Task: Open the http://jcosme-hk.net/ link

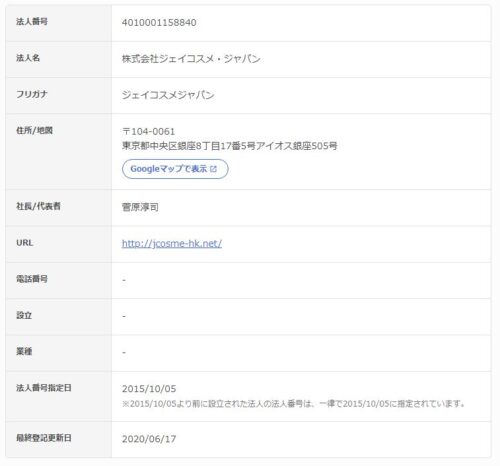Action: coord(172,244)
